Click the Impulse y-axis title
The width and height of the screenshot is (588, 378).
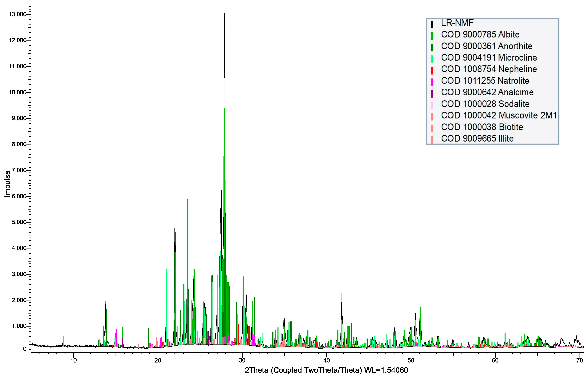tap(7, 184)
